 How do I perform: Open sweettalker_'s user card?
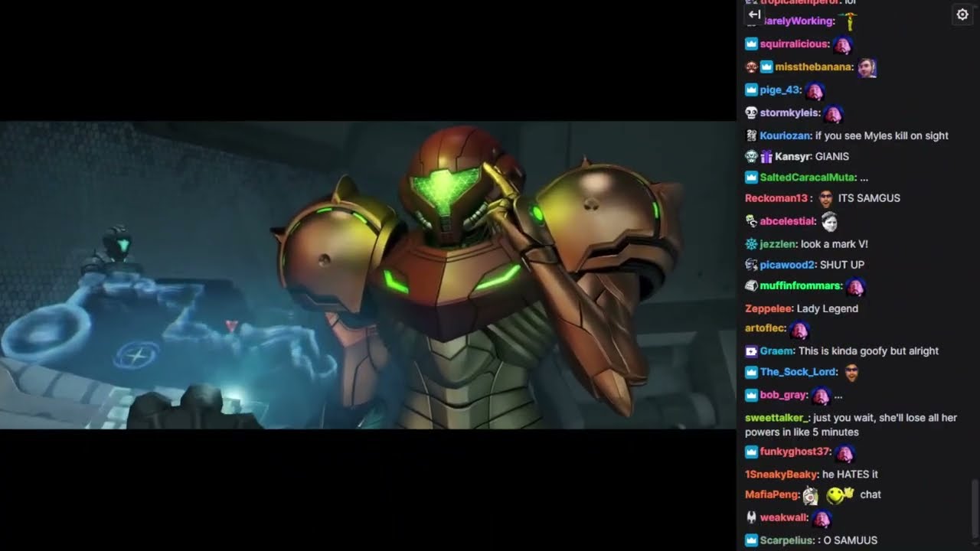pyautogui.click(x=776, y=418)
